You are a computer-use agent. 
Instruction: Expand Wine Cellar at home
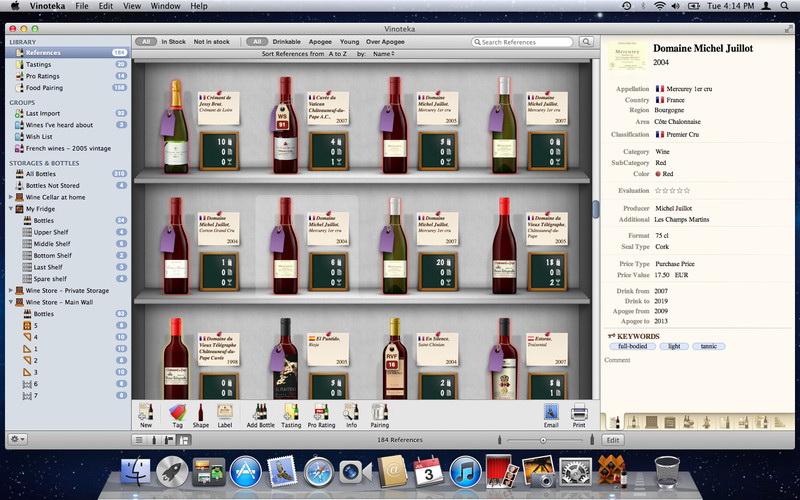tap(13, 197)
